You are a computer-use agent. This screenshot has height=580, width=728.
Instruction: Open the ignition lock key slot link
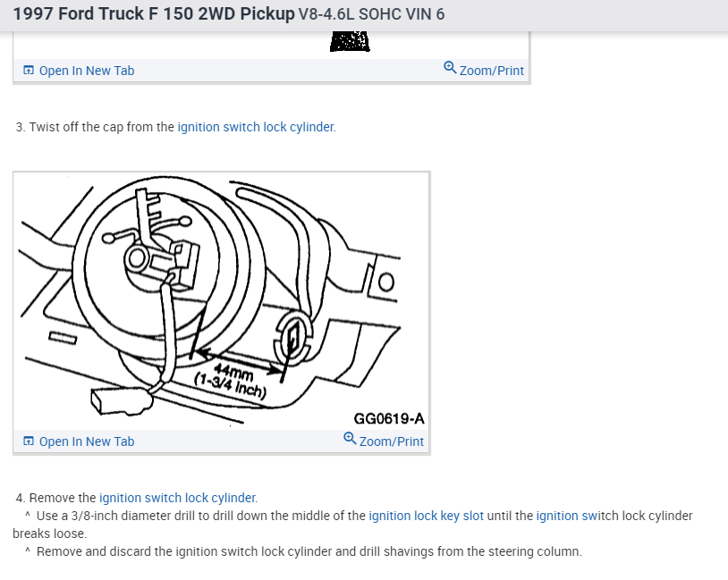(427, 516)
